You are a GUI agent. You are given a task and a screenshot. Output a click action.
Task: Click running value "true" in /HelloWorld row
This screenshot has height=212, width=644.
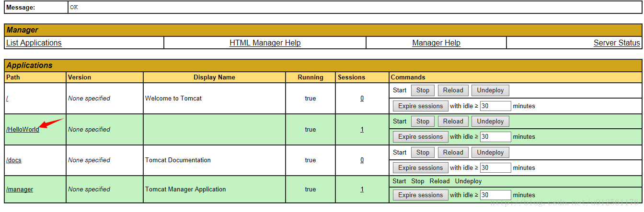(x=310, y=130)
